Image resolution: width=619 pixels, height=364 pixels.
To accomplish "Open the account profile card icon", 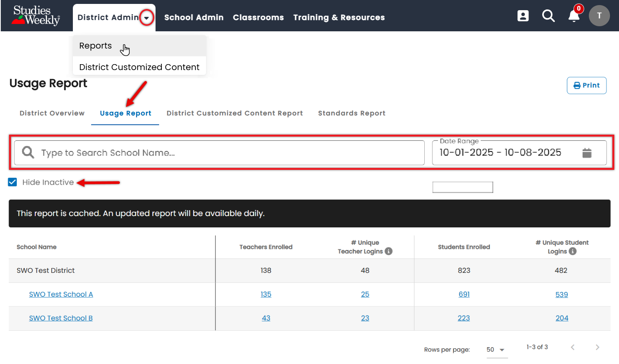I will (523, 16).
